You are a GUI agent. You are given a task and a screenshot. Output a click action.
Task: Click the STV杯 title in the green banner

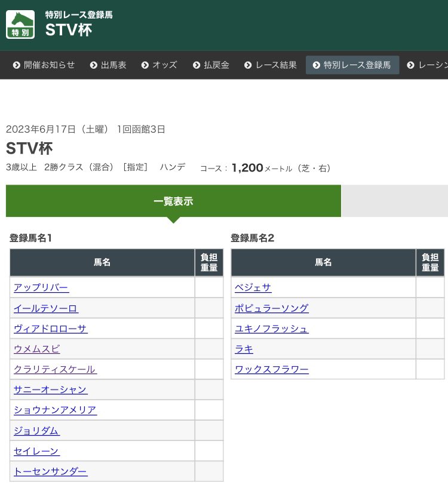(69, 30)
